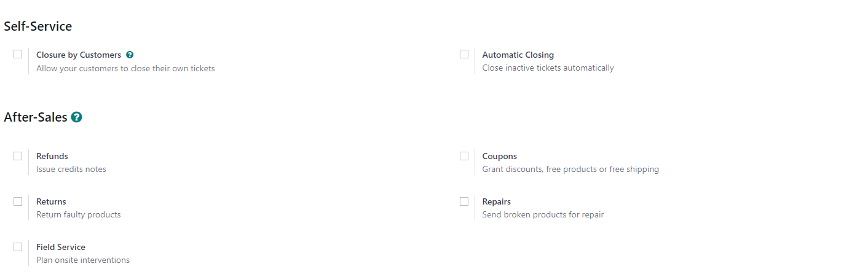Enable the Coupons checkbox
The width and height of the screenshot is (868, 277).
(x=464, y=156)
